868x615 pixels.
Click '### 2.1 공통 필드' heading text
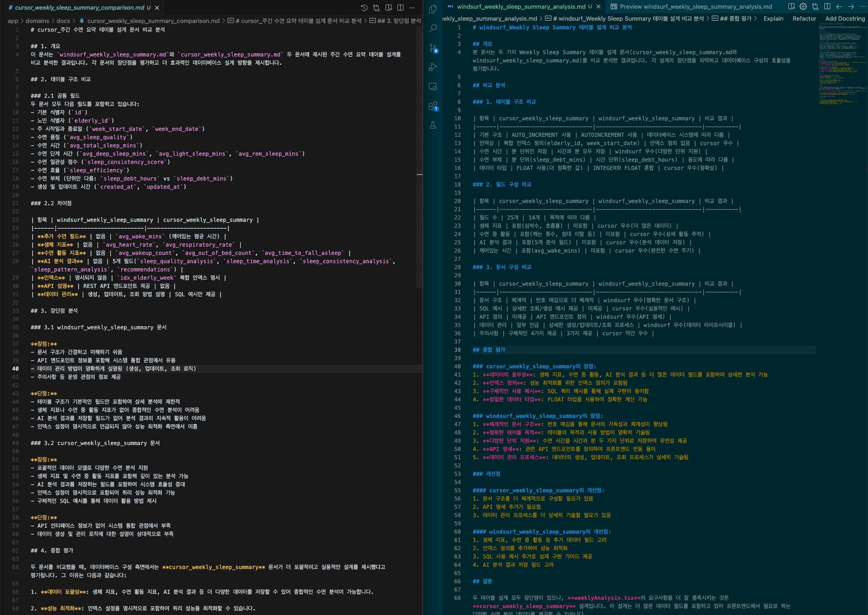click(55, 96)
